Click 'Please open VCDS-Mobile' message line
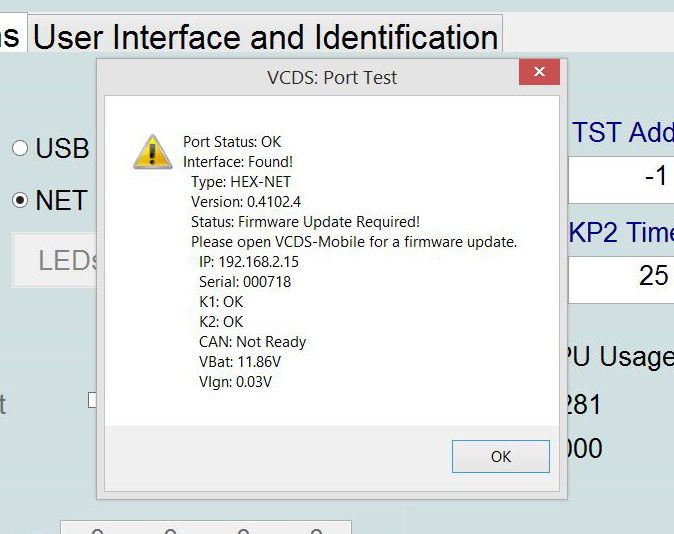The width and height of the screenshot is (674, 534). (354, 242)
